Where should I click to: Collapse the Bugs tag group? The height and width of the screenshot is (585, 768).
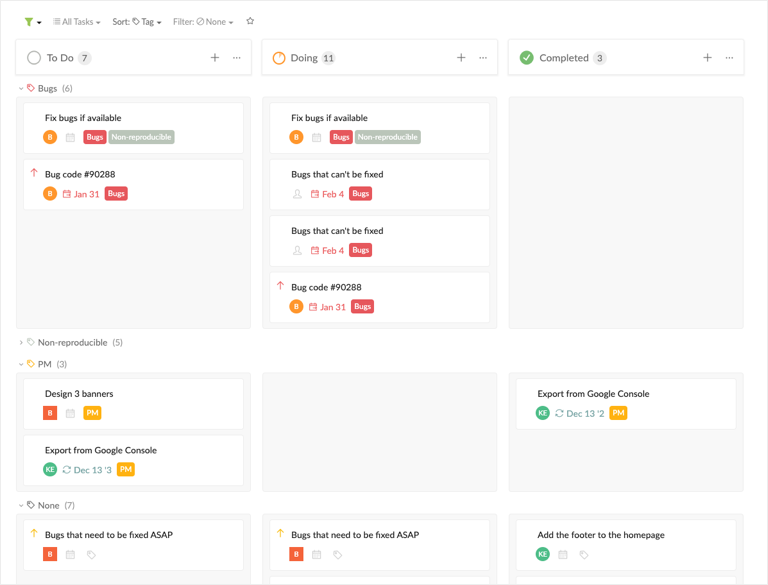pos(21,89)
